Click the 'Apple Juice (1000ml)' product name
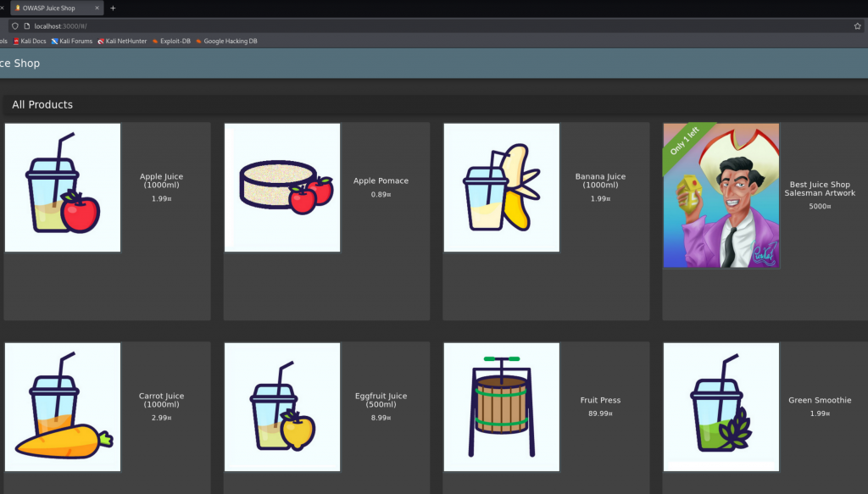Screen dimensions: 868x494 [x=162, y=180]
